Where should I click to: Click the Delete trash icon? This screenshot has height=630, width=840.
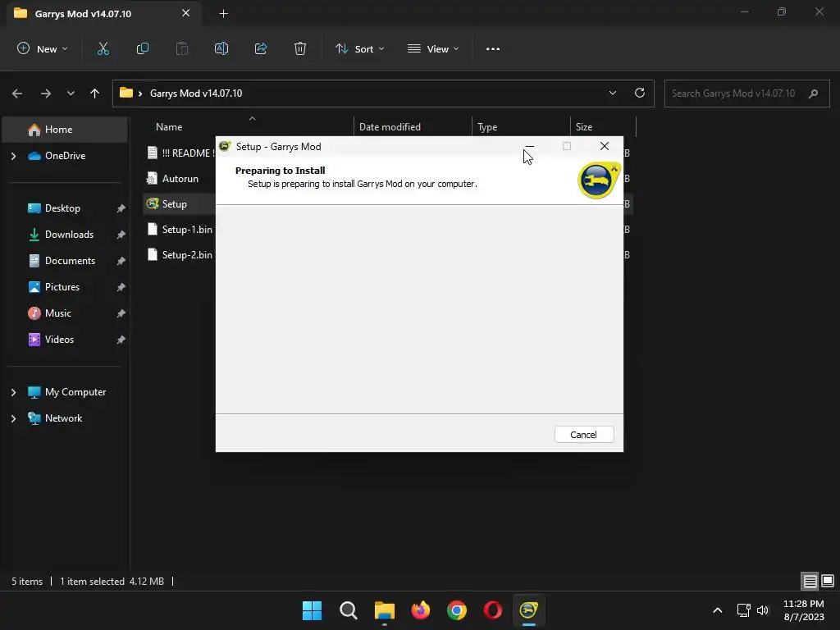coord(300,48)
